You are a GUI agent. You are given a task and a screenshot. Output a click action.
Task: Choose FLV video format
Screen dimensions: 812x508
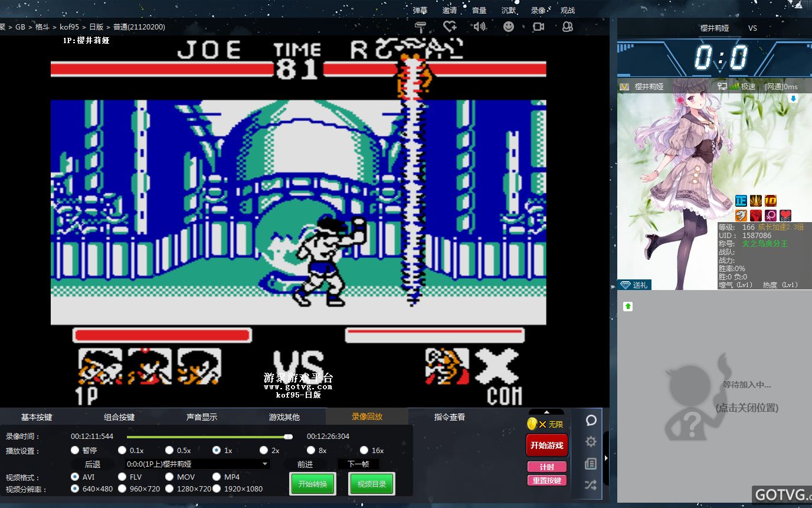click(122, 477)
